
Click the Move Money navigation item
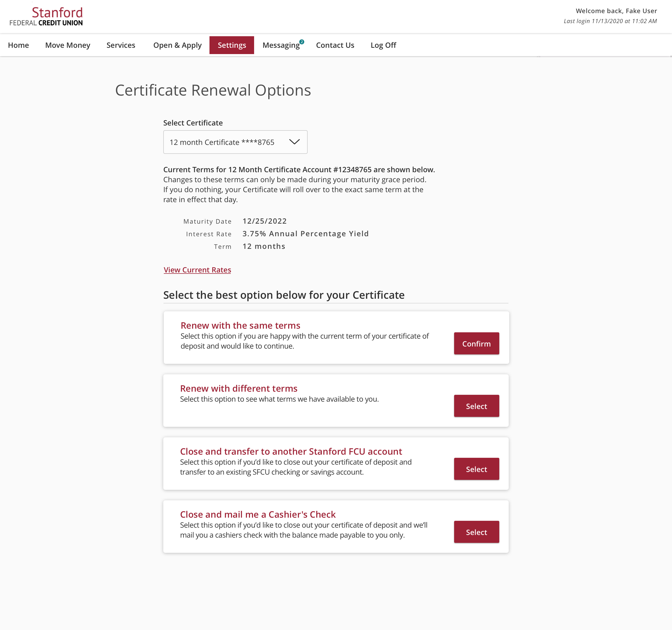point(67,45)
